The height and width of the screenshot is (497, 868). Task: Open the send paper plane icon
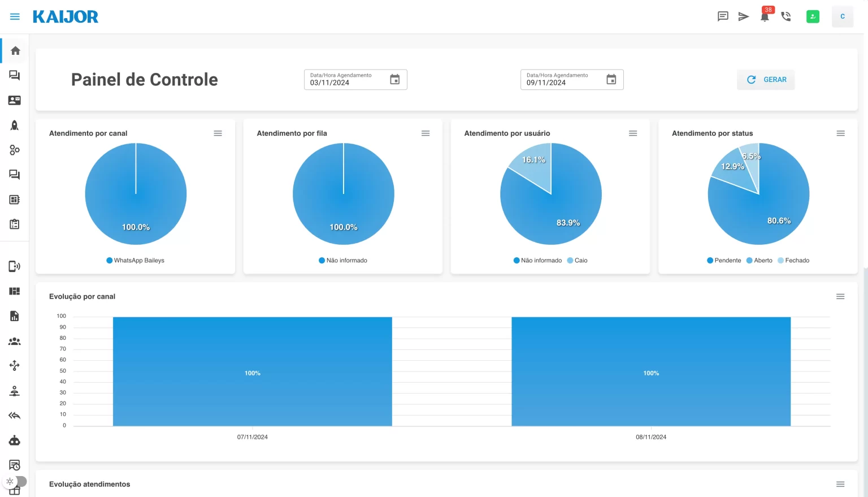pos(744,16)
